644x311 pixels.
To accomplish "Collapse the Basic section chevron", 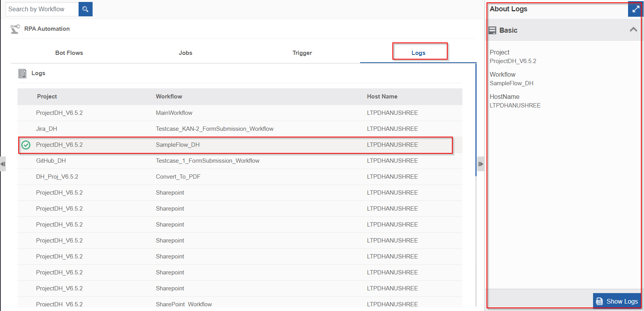I will (x=633, y=30).
